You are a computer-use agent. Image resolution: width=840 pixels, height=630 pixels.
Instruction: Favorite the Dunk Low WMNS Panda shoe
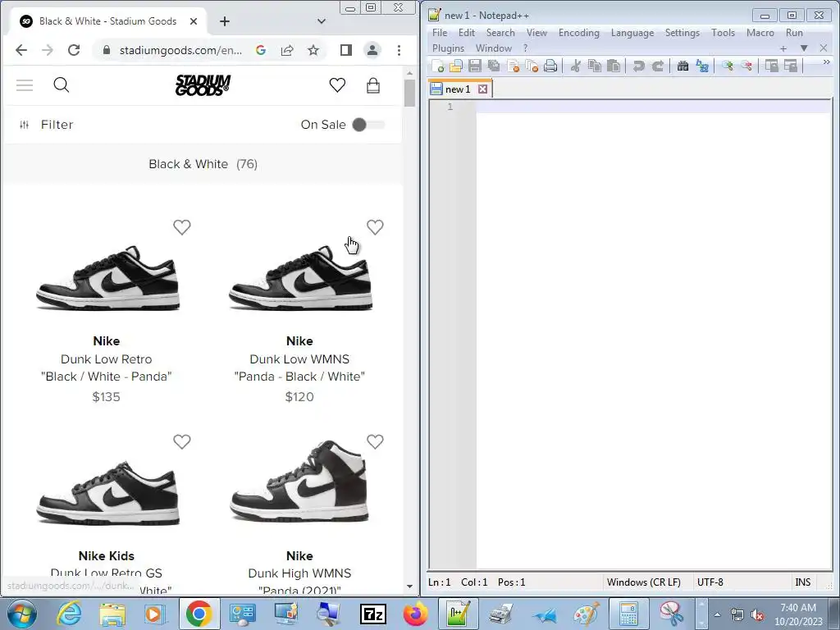click(375, 227)
